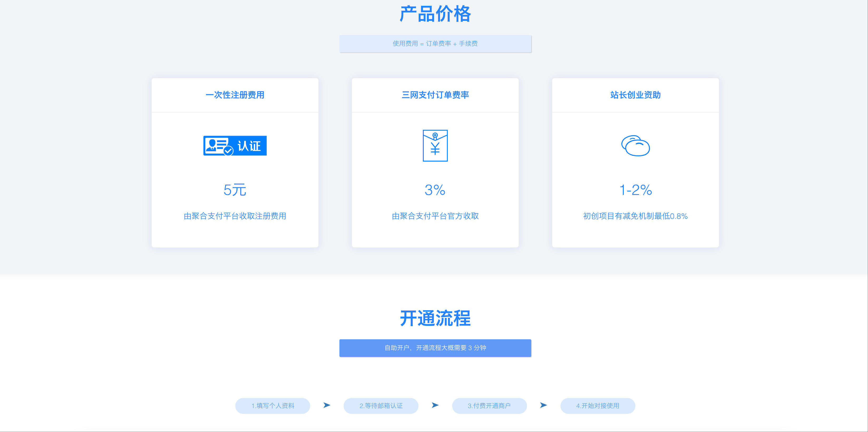Click the 自助开户 blue banner
This screenshot has height=432, width=868.
tap(435, 348)
